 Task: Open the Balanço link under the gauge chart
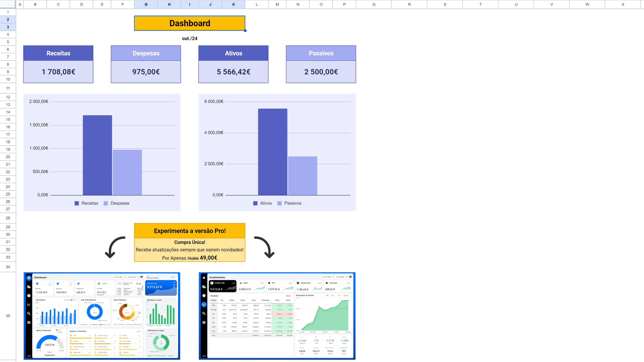click(50, 352)
